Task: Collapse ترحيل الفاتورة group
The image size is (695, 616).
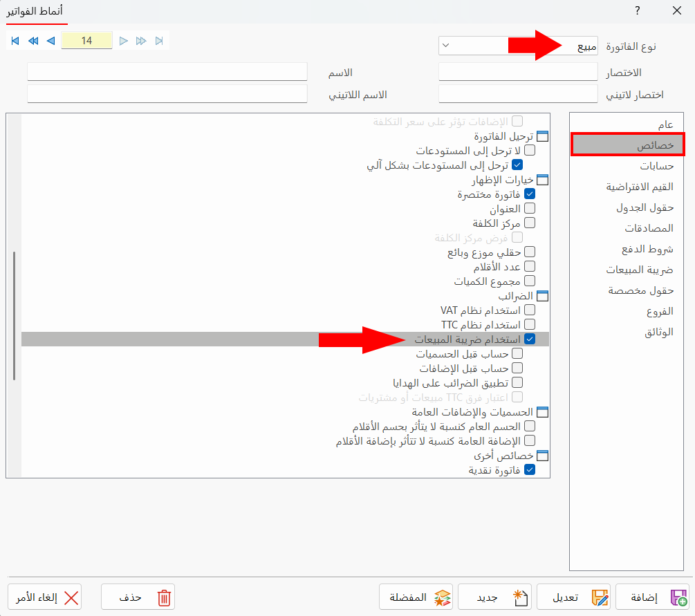Action: [542, 136]
